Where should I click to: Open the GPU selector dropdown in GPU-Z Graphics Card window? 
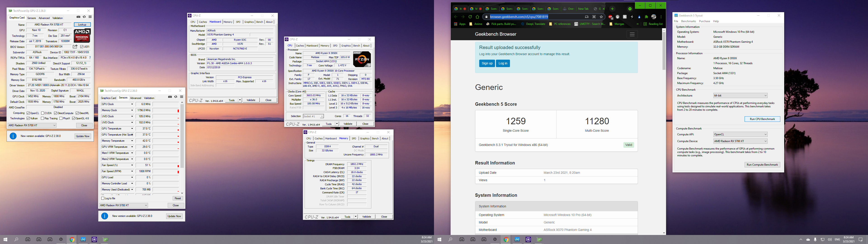(32, 125)
